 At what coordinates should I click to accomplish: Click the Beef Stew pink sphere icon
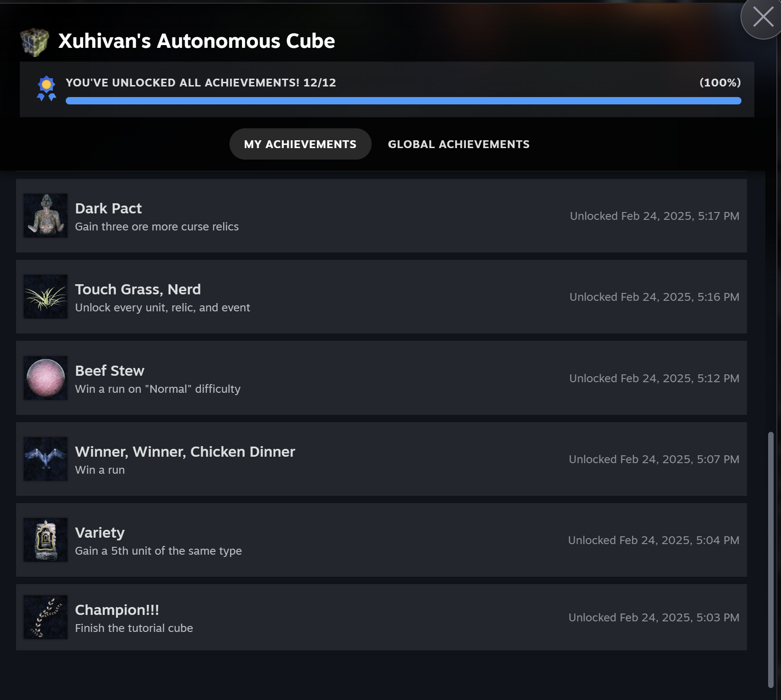tap(46, 378)
